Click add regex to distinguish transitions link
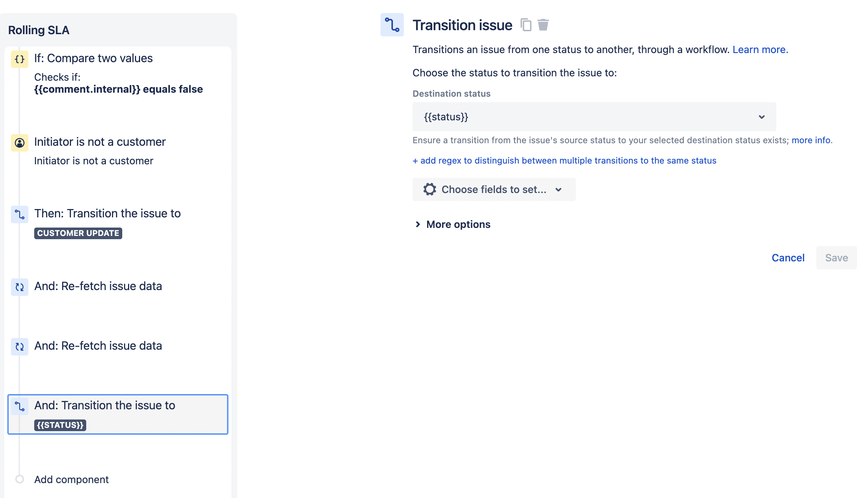 [564, 161]
